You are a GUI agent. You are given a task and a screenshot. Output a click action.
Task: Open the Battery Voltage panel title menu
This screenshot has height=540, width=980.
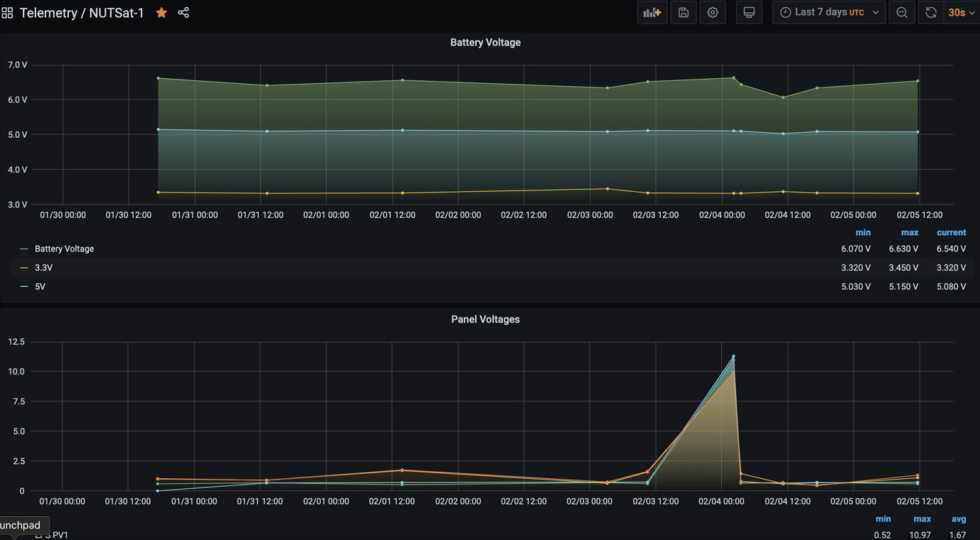click(x=485, y=43)
